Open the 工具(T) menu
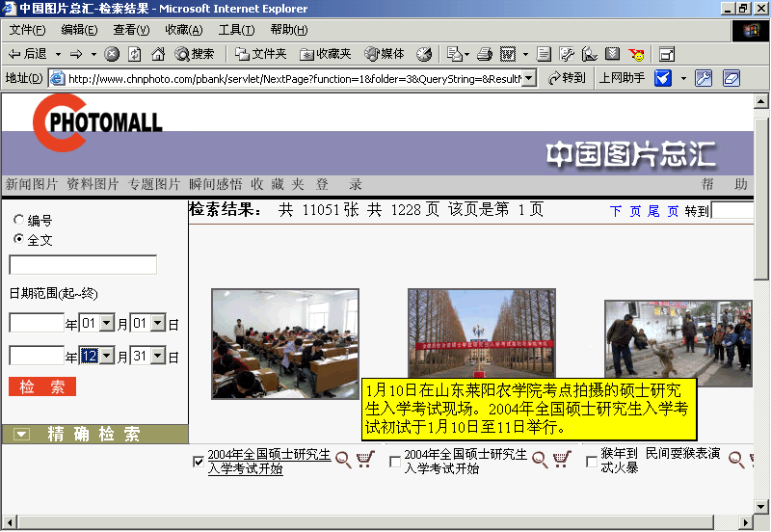 point(236,30)
